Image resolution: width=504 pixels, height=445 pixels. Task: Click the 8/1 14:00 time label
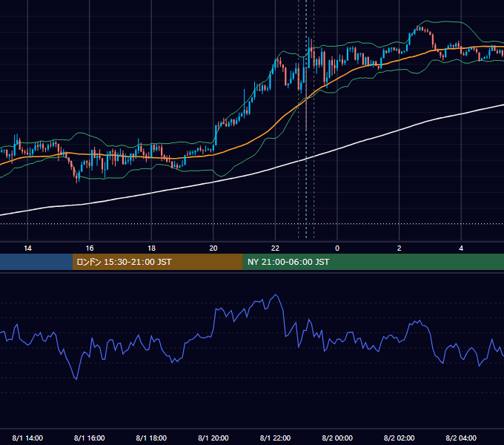[27, 438]
